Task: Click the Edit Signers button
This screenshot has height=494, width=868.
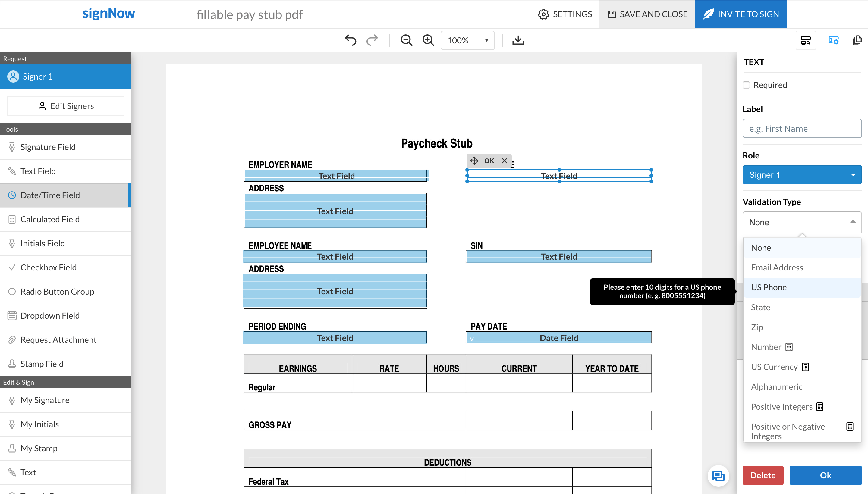Action: [65, 105]
